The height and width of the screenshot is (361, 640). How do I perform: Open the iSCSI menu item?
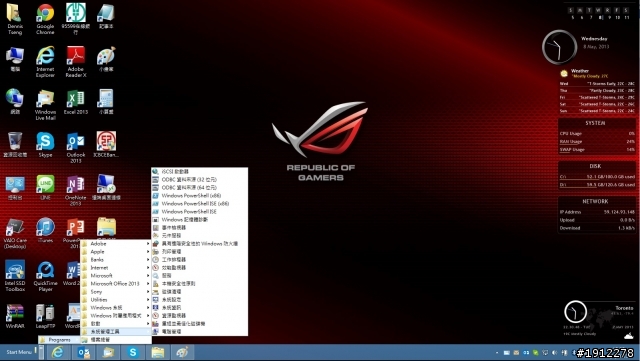199,172
